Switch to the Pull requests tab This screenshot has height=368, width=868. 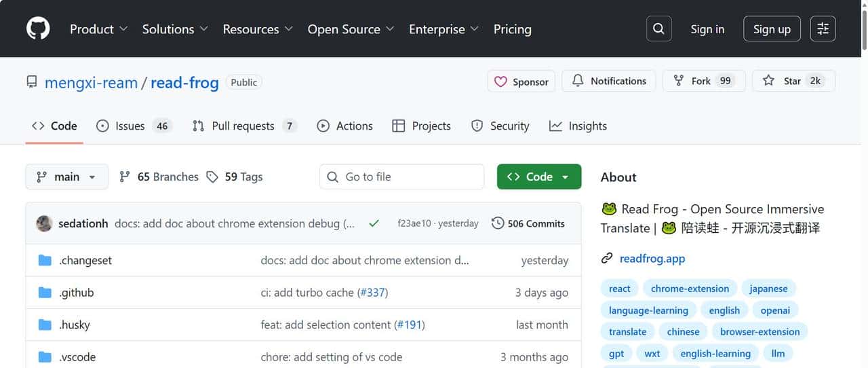[243, 126]
